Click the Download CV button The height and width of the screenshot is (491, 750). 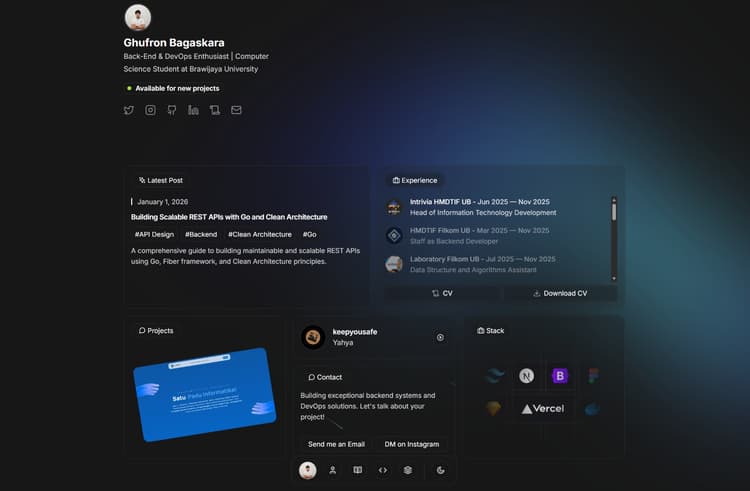pyautogui.click(x=560, y=294)
